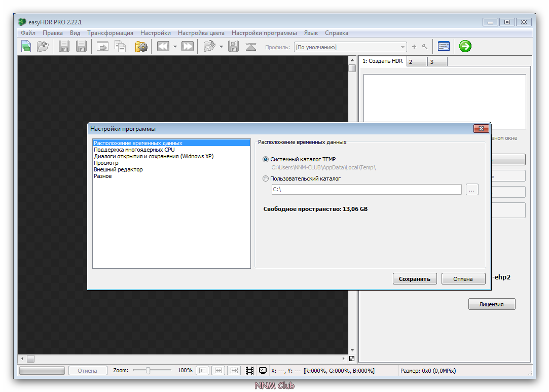Click the custom directory path field
Image resolution: width=549 pixels, height=392 pixels.
coord(367,190)
